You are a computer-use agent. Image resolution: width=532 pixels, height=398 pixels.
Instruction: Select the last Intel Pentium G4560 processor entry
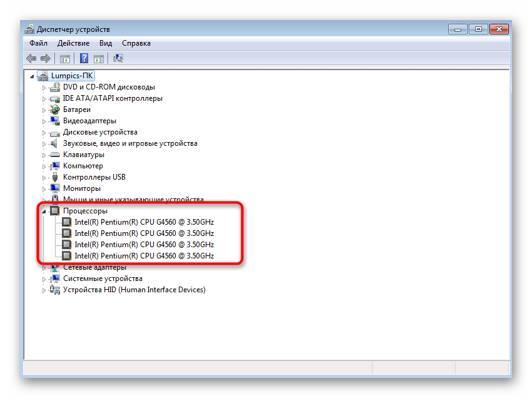click(x=144, y=256)
